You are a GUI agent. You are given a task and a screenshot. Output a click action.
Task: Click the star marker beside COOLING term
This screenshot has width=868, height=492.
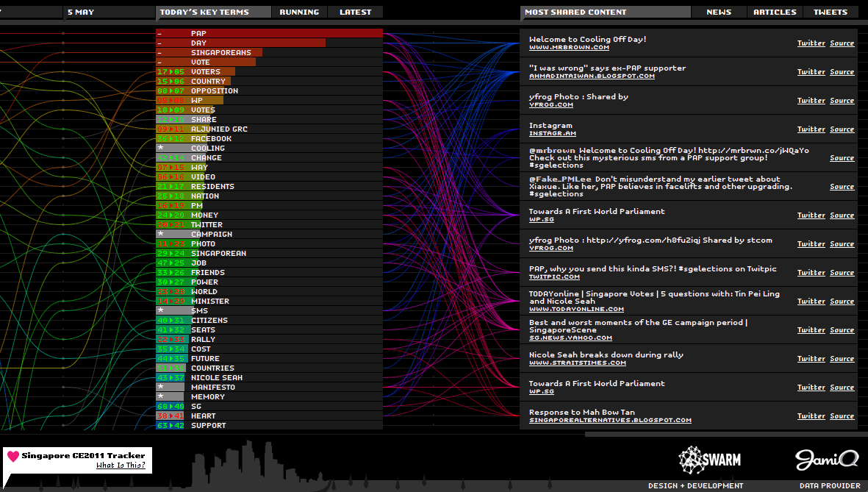click(160, 148)
